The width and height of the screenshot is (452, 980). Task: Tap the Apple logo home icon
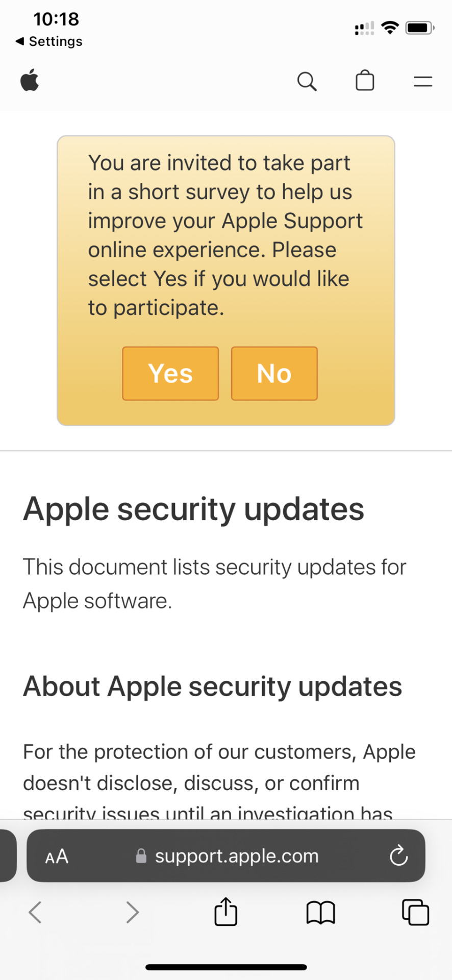tap(30, 80)
